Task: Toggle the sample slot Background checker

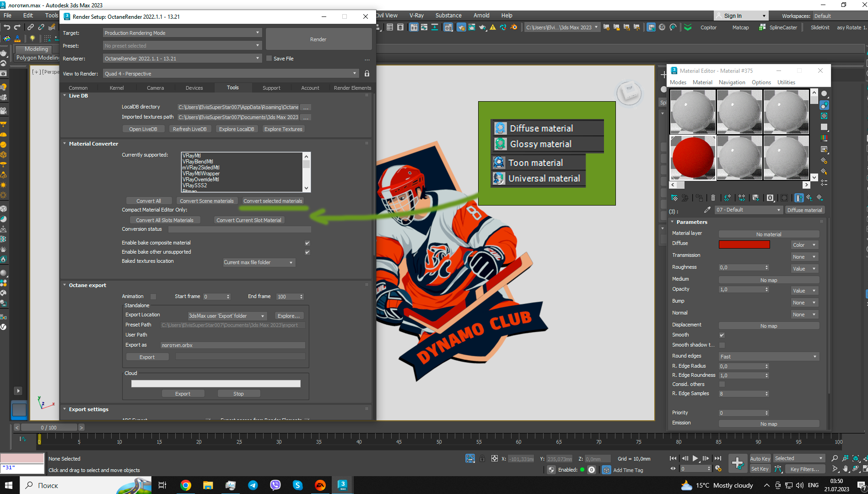Action: [824, 116]
